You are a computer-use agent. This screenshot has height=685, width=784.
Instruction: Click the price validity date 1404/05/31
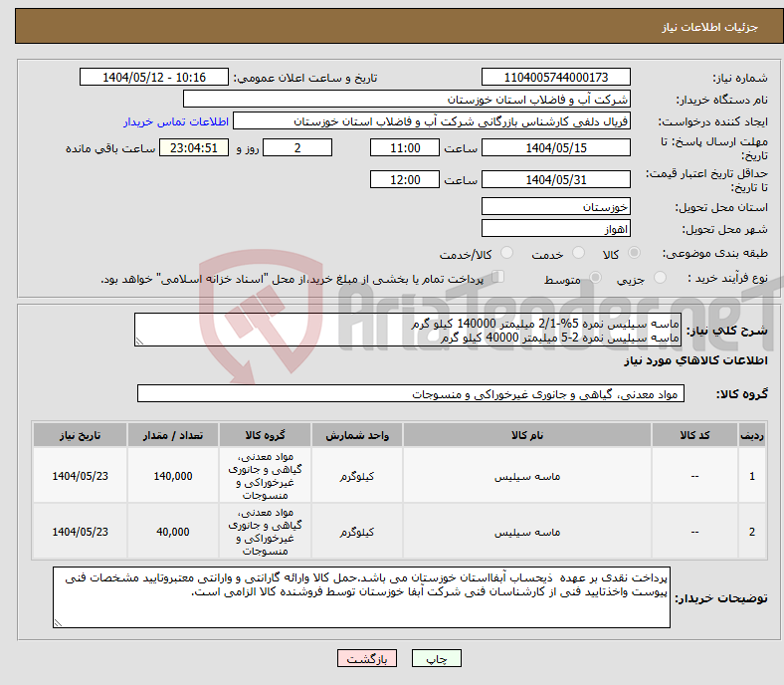click(555, 179)
